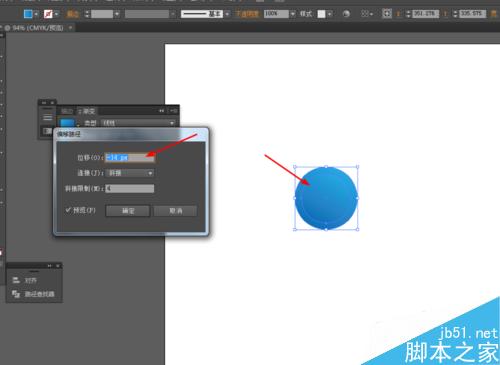Close the 94% (CMYK/预览) document tab
The width and height of the screenshot is (500, 365).
pos(70,28)
